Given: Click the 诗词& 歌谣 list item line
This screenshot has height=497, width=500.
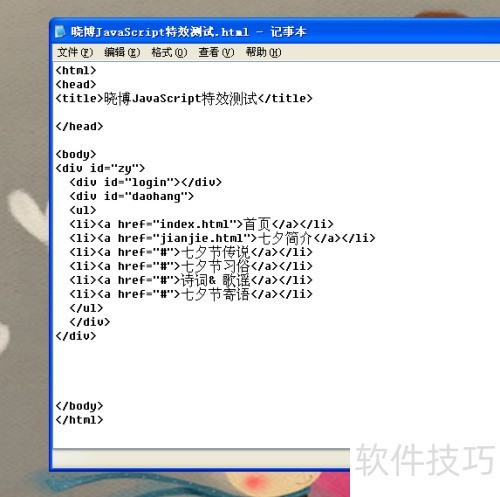Looking at the screenshot, I should point(191,280).
